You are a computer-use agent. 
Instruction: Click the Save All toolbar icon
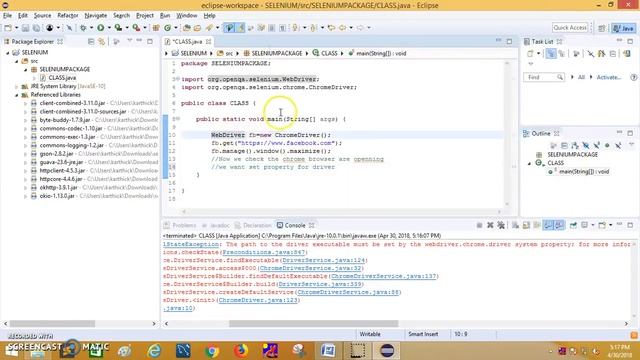tap(36, 28)
